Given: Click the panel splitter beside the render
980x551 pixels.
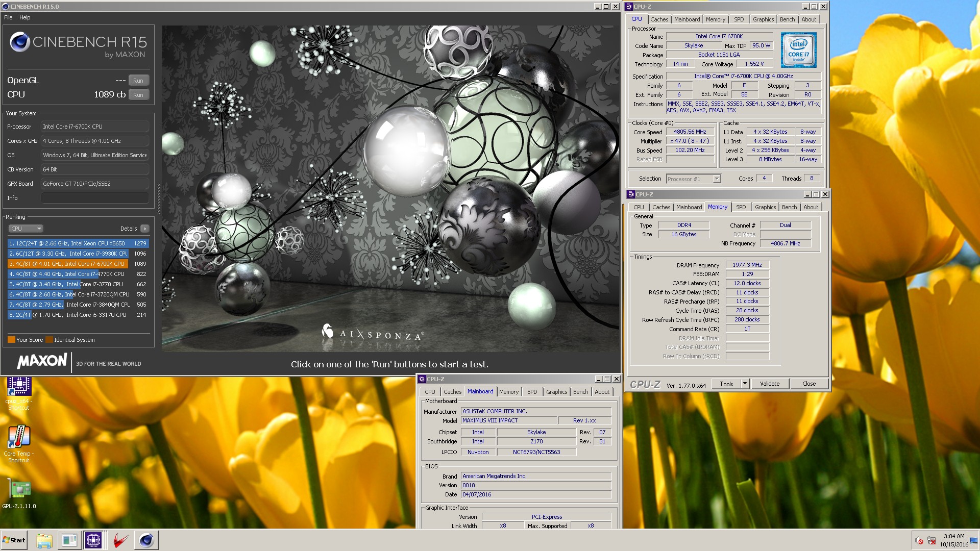Looking at the screenshot, I should pyautogui.click(x=159, y=199).
